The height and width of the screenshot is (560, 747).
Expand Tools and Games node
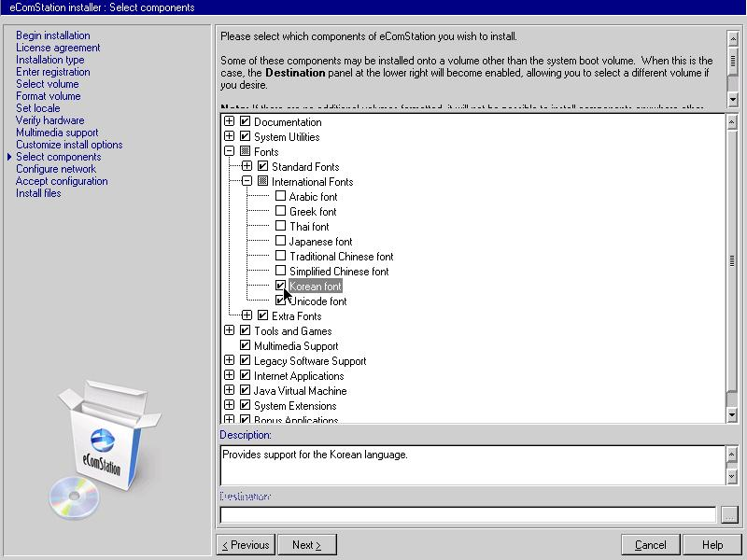click(x=229, y=330)
